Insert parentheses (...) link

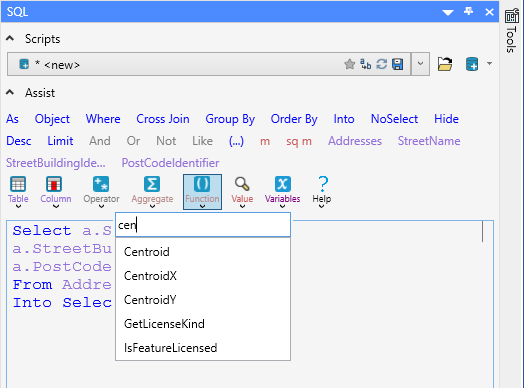pyautogui.click(x=236, y=141)
